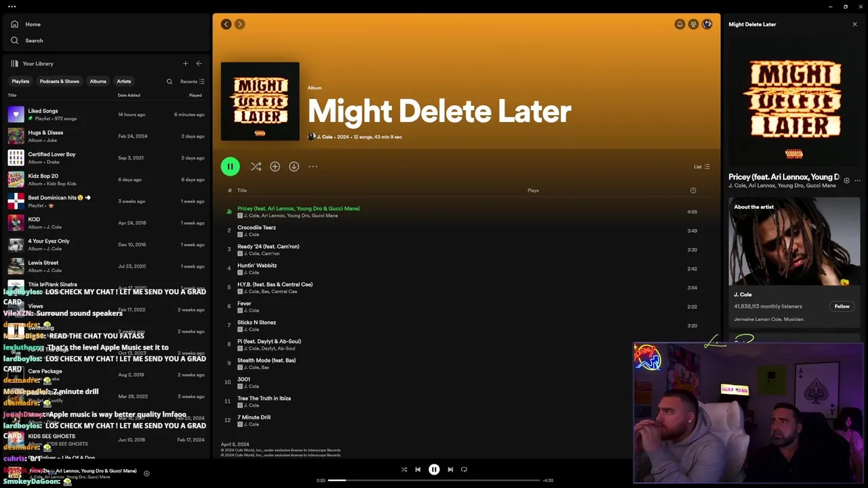The height and width of the screenshot is (488, 868).
Task: Pause playback in bottom player bar
Action: pos(434,469)
